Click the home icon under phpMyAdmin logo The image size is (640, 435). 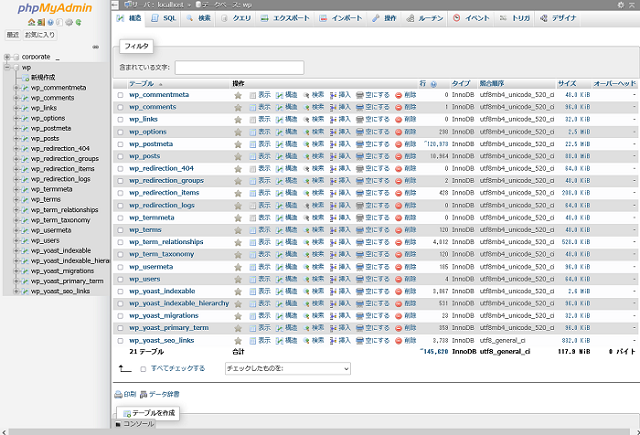click(31, 21)
